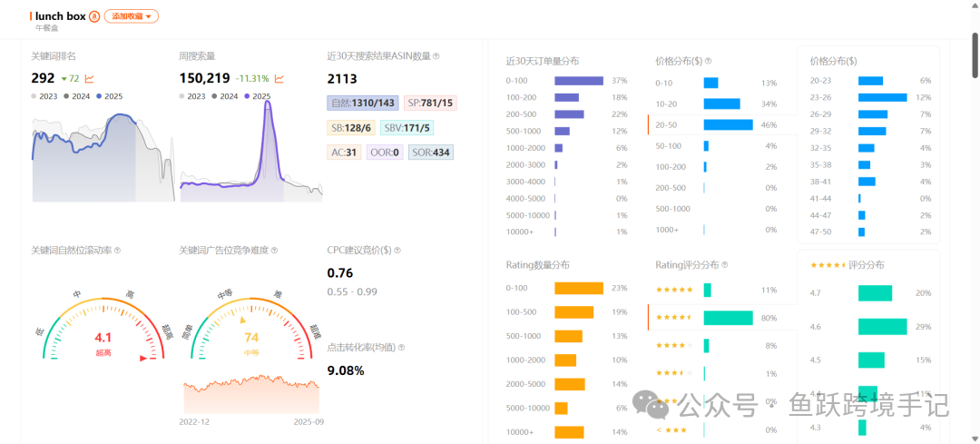The width and height of the screenshot is (980, 444).
Task: Click 0-100 orange bar in Rating数量分布
Action: [x=579, y=289]
